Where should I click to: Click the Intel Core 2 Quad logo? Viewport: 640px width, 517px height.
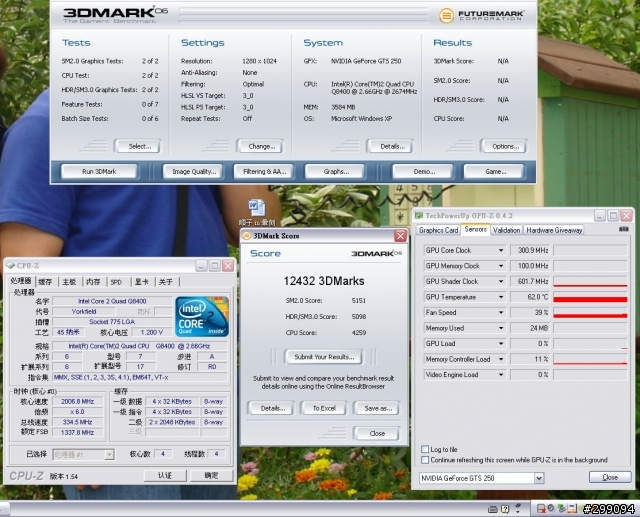(202, 317)
